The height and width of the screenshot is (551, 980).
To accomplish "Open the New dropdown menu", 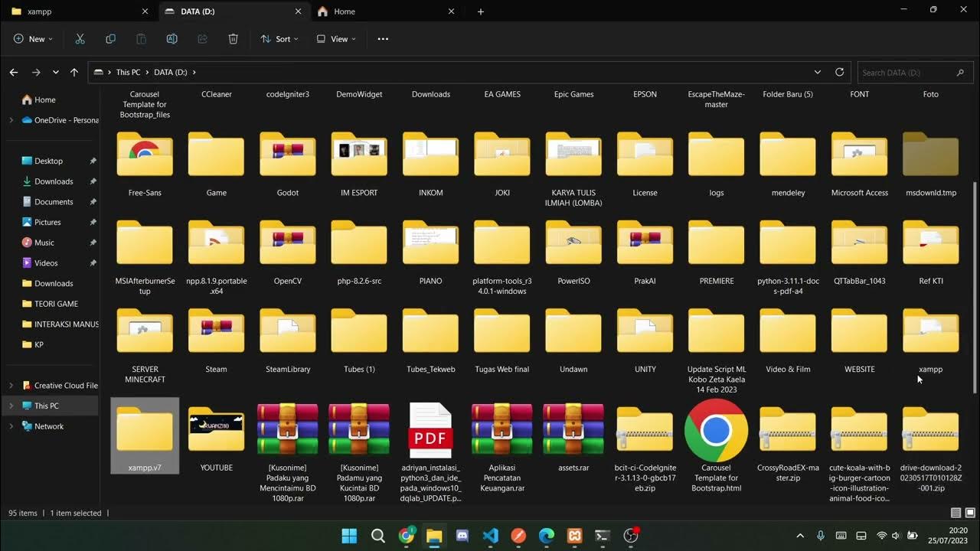I will pos(33,39).
